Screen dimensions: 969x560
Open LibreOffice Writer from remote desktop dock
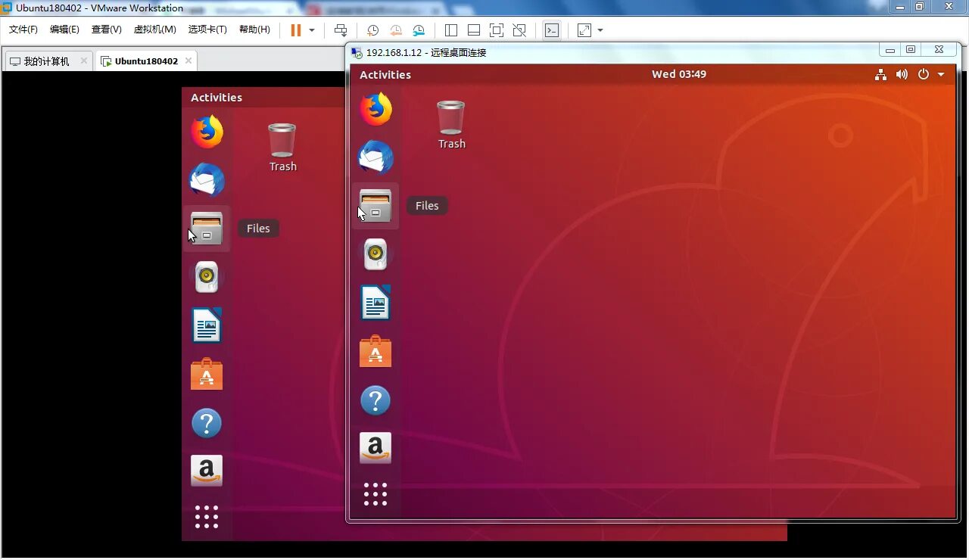tap(375, 303)
